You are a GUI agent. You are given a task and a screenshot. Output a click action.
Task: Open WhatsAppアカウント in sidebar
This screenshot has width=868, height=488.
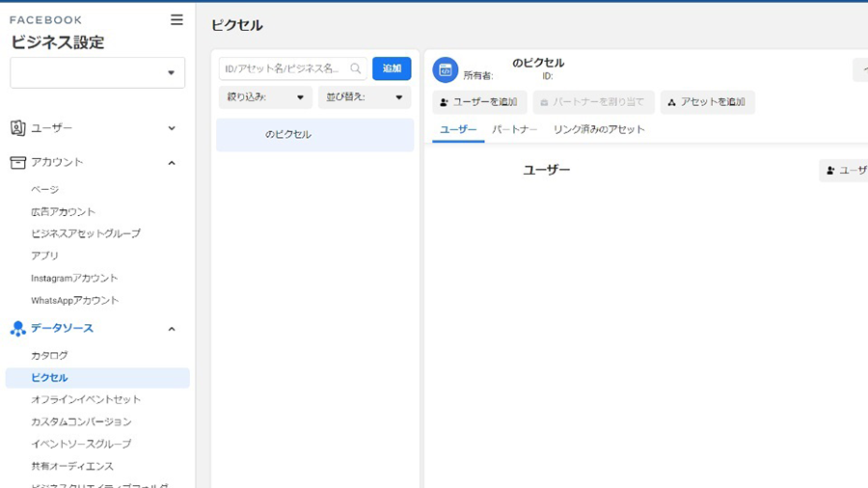(74, 301)
